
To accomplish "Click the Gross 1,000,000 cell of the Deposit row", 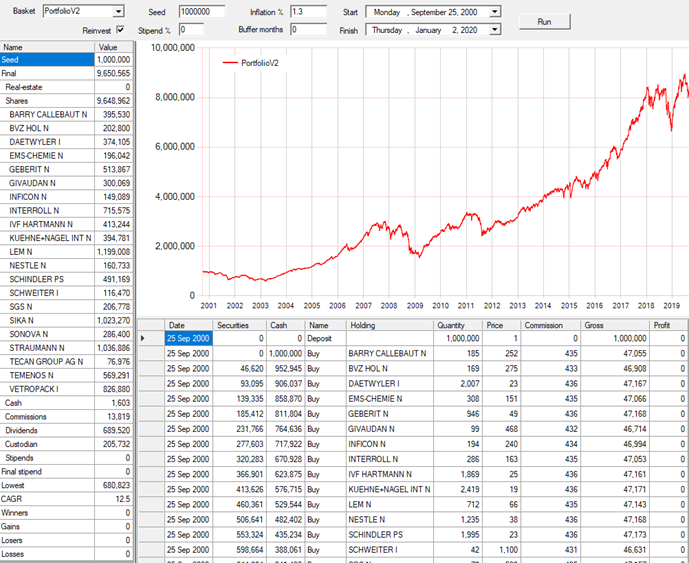I will click(x=614, y=338).
